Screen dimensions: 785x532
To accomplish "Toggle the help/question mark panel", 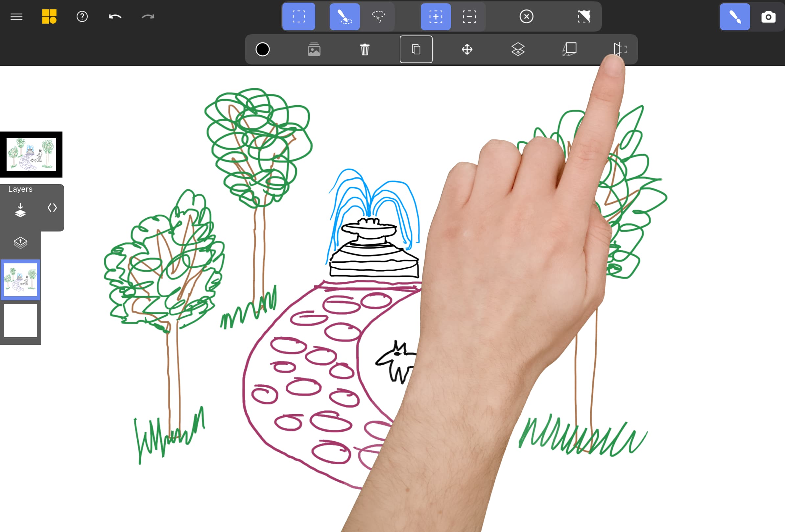I will click(x=82, y=16).
